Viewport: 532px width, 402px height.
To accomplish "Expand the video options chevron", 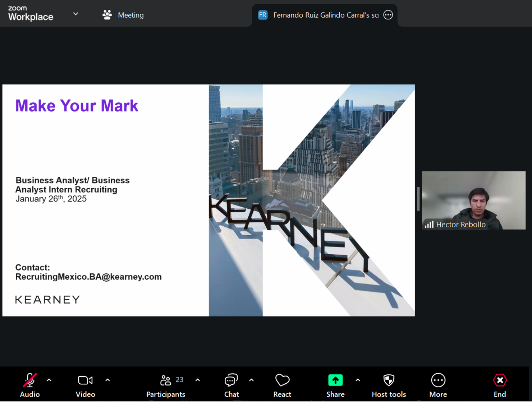I will pyautogui.click(x=107, y=380).
